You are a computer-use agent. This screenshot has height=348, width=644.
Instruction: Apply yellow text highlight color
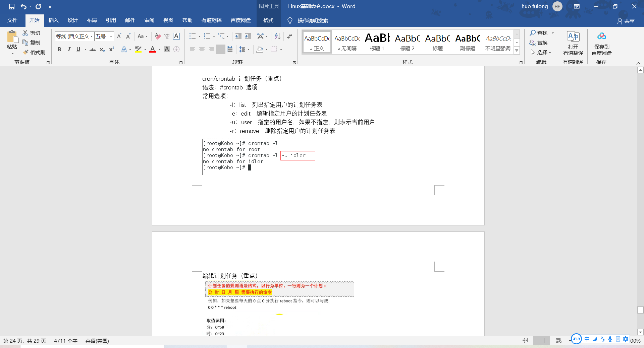tap(138, 49)
